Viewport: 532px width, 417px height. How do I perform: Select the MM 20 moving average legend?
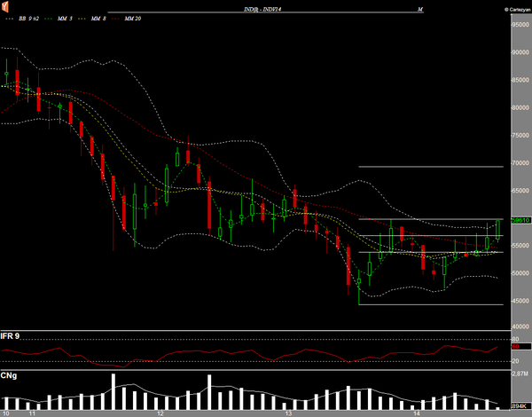[133, 19]
